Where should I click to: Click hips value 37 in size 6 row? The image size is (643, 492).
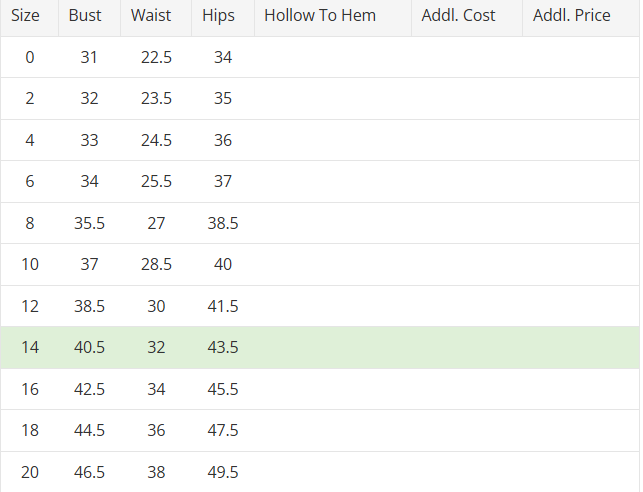pos(223,181)
